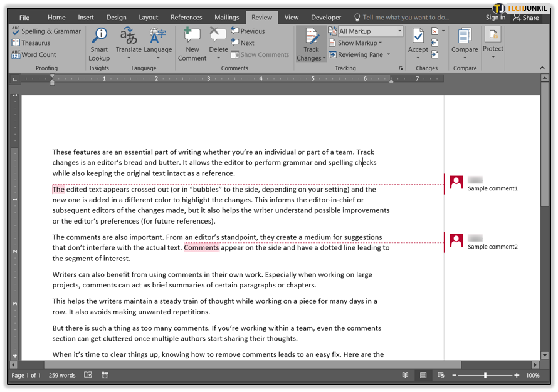Switch to Web Layout view in status bar
Viewport: 558px width, 392px height.
441,375
